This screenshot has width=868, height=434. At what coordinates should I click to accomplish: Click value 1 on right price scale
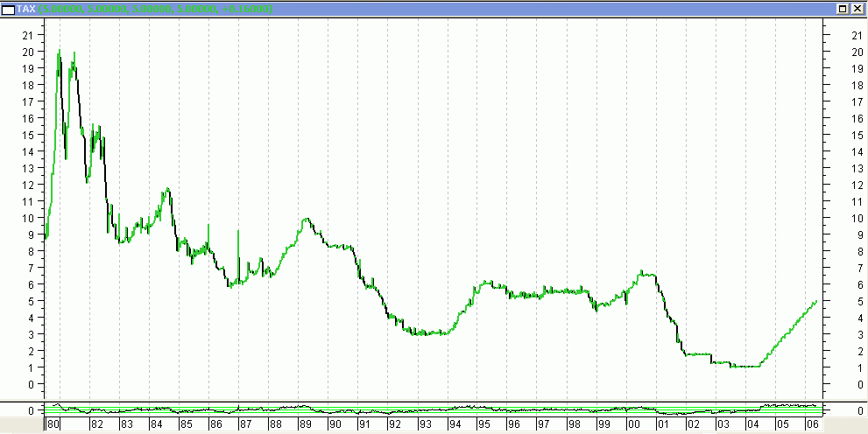coord(860,367)
